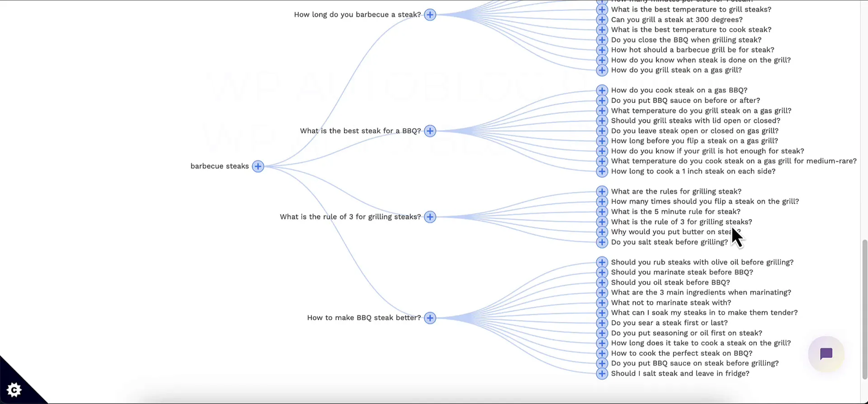Click plus beside 'How to cook the perfect steak on BBQ?'

602,353
